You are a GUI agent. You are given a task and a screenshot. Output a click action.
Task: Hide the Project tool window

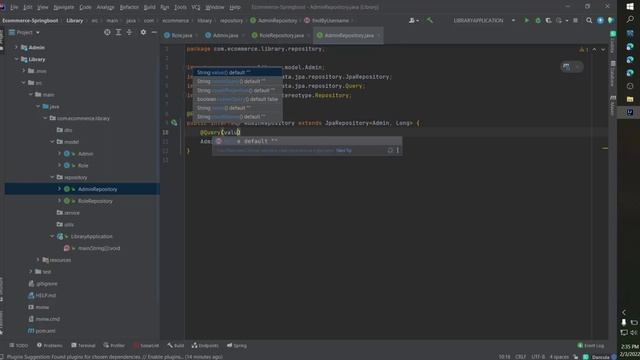[154, 32]
